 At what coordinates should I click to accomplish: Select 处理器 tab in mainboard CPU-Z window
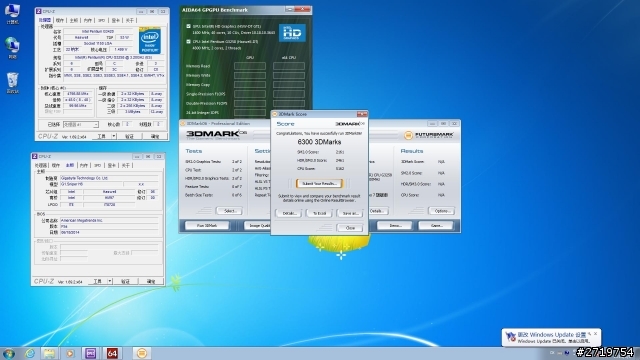point(41,165)
